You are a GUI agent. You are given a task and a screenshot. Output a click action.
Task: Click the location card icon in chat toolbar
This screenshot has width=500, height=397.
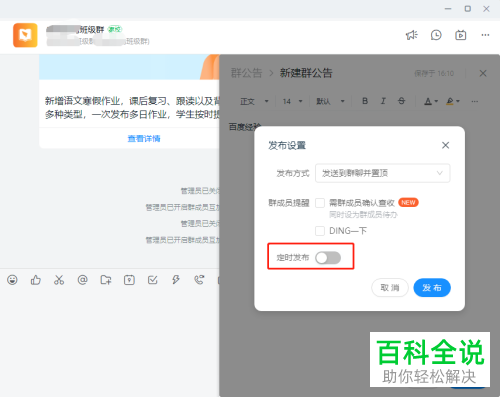[x=129, y=280]
